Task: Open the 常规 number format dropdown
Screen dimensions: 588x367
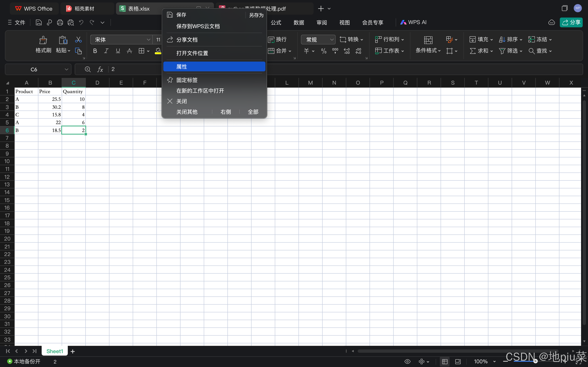Action: point(332,40)
